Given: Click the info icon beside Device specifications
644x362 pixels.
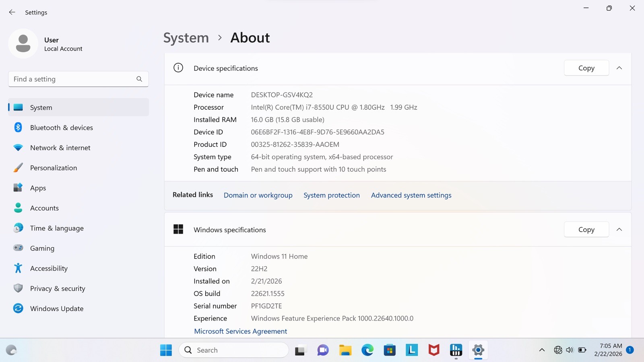Looking at the screenshot, I should 178,68.
